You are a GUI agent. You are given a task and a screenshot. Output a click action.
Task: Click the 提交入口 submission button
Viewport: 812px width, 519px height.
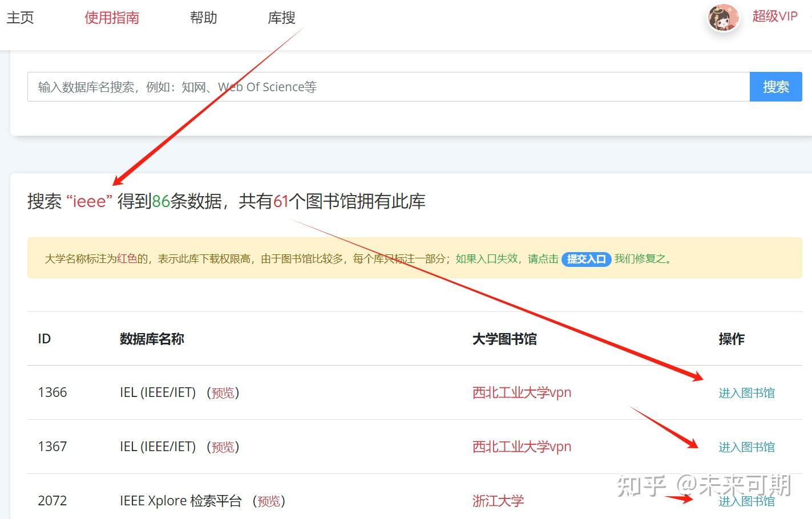pos(586,259)
